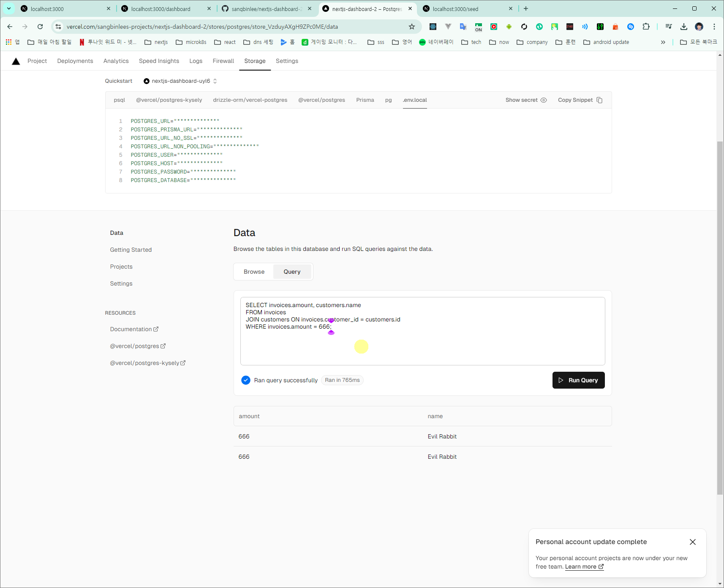Viewport: 724px width, 588px height.
Task: Open the Extensions puzzle icon
Action: [x=646, y=27]
